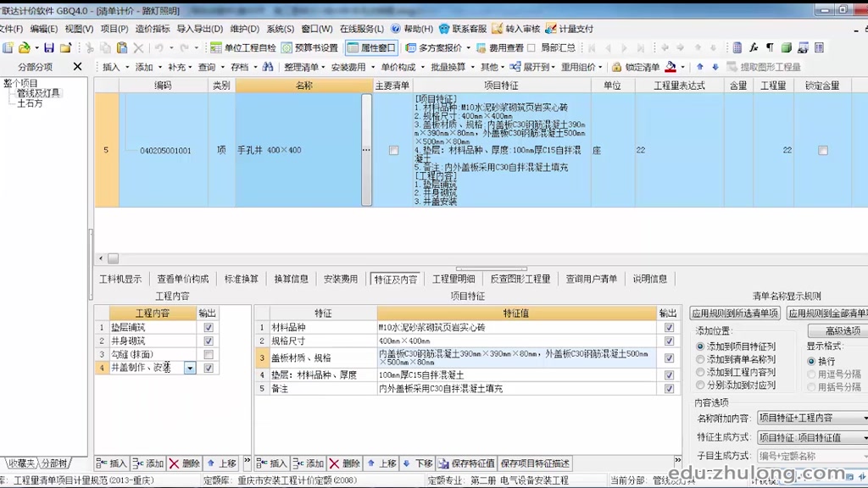Toggle the 主要清单 checkbox for row 5
868x488 pixels.
(393, 148)
